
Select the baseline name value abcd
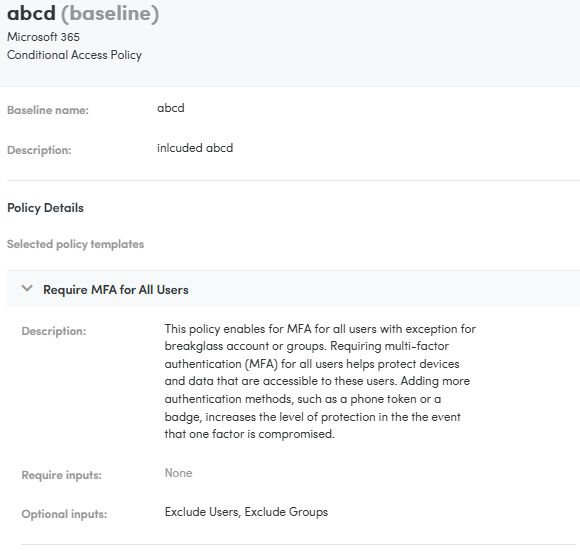click(171, 108)
